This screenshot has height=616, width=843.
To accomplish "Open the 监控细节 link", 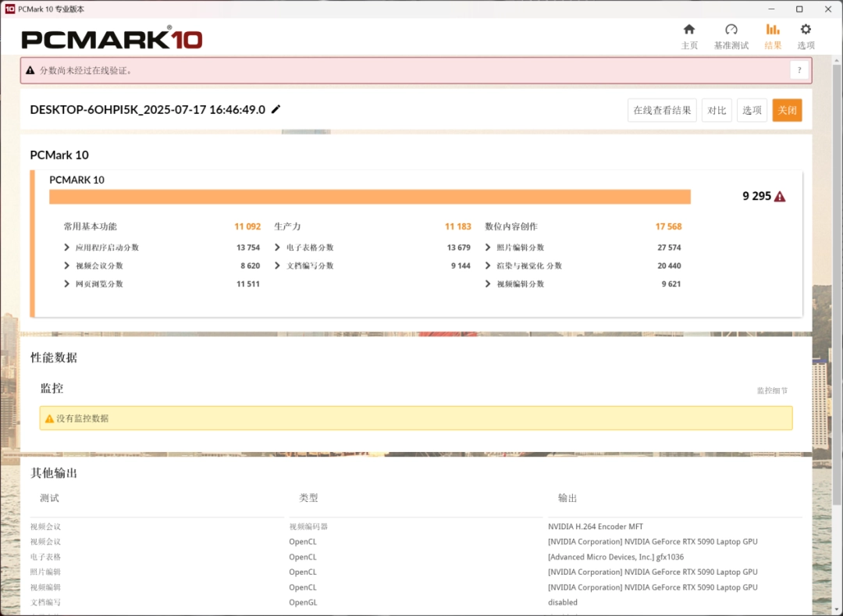I will coord(772,391).
